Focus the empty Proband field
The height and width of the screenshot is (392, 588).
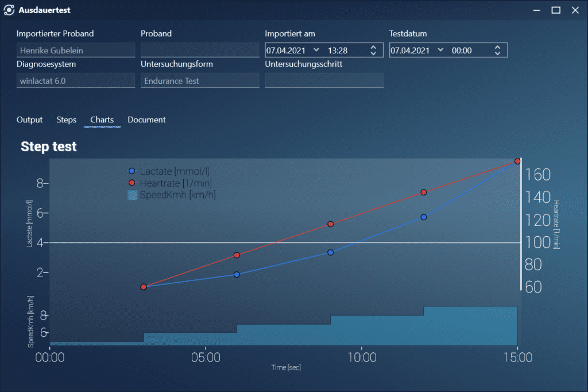pyautogui.click(x=200, y=51)
